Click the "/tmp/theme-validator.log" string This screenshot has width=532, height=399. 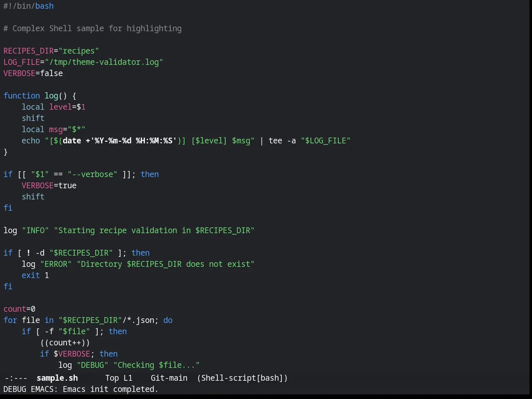pyautogui.click(x=104, y=62)
